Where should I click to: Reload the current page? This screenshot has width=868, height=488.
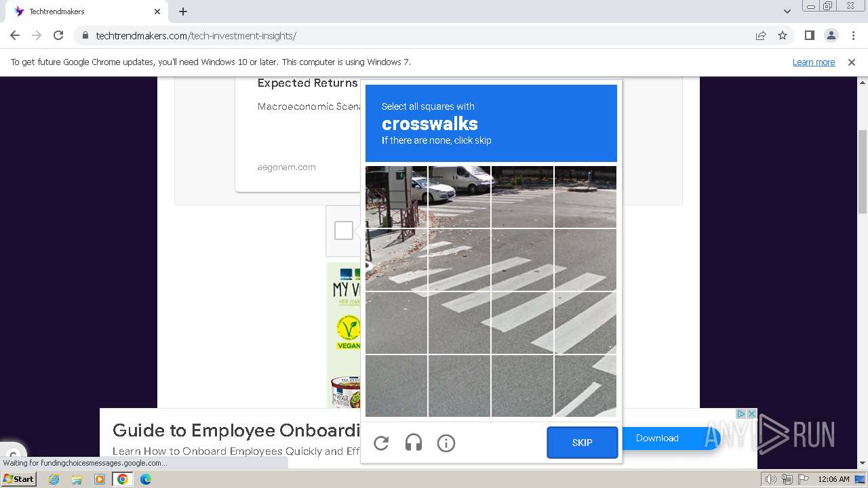[58, 35]
